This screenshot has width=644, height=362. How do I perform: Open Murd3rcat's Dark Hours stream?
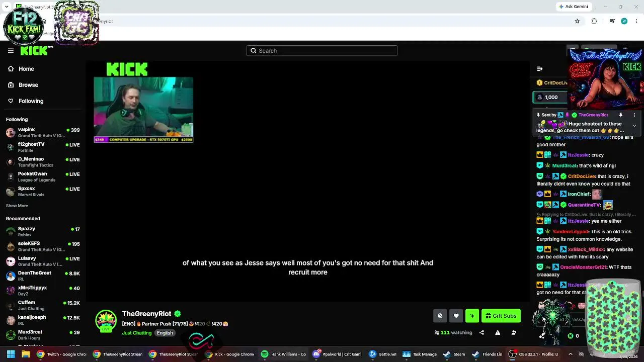point(43,335)
